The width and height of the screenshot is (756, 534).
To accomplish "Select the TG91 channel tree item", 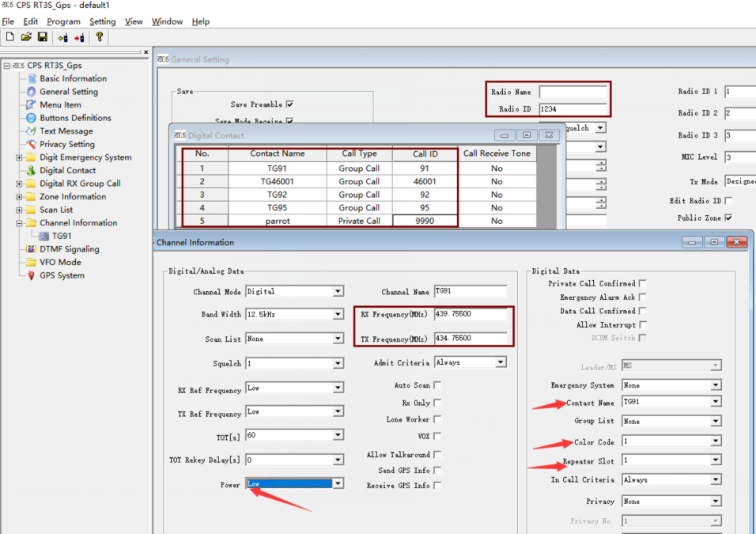I will 62,236.
